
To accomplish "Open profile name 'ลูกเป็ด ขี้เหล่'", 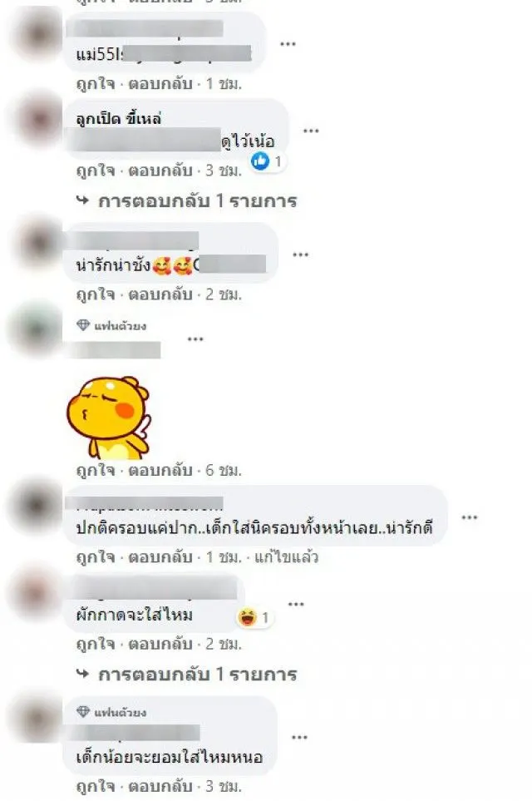I will pyautogui.click(x=118, y=119).
